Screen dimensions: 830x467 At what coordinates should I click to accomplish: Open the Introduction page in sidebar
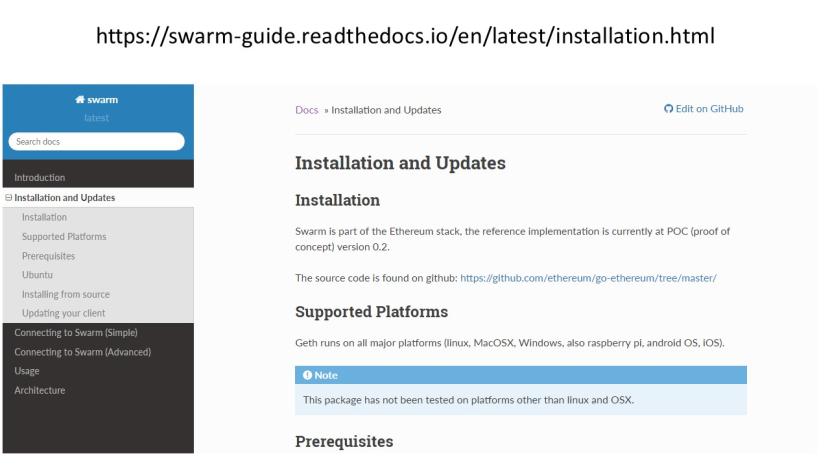40,178
